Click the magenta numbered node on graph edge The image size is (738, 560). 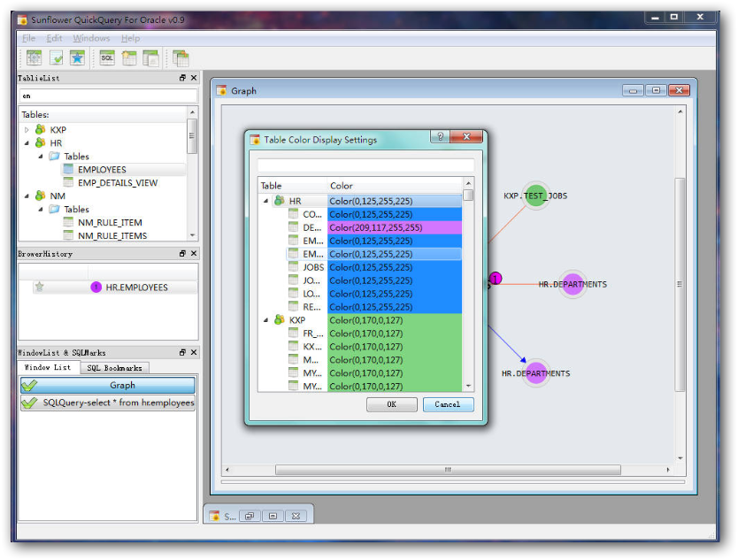[x=496, y=278]
